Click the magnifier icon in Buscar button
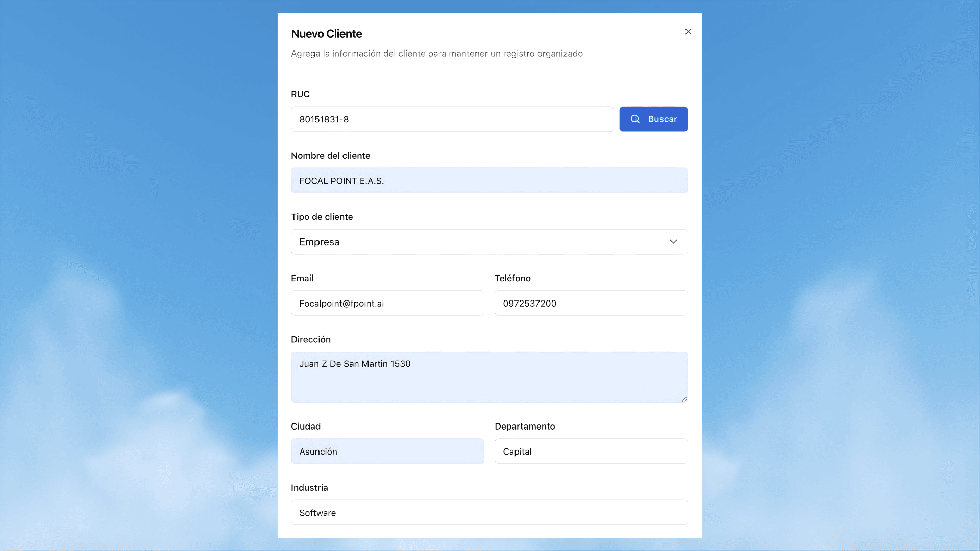This screenshot has height=551, width=980. click(x=634, y=119)
